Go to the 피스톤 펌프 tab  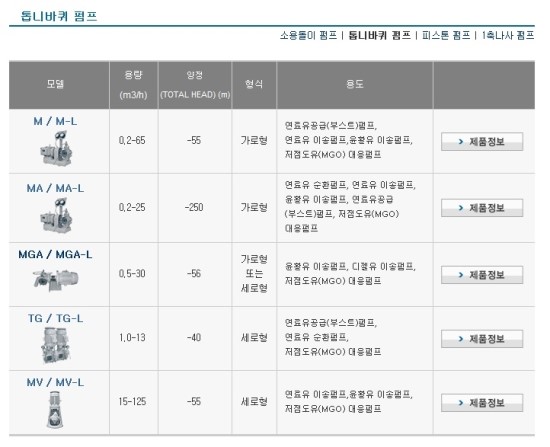pos(446,35)
